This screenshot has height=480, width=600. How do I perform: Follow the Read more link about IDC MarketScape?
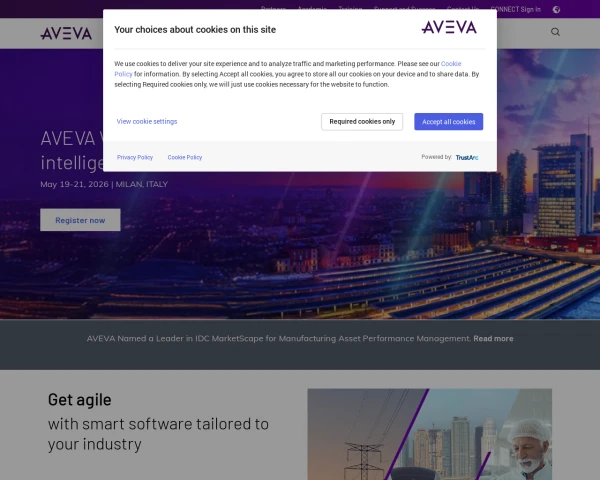pyautogui.click(x=493, y=339)
